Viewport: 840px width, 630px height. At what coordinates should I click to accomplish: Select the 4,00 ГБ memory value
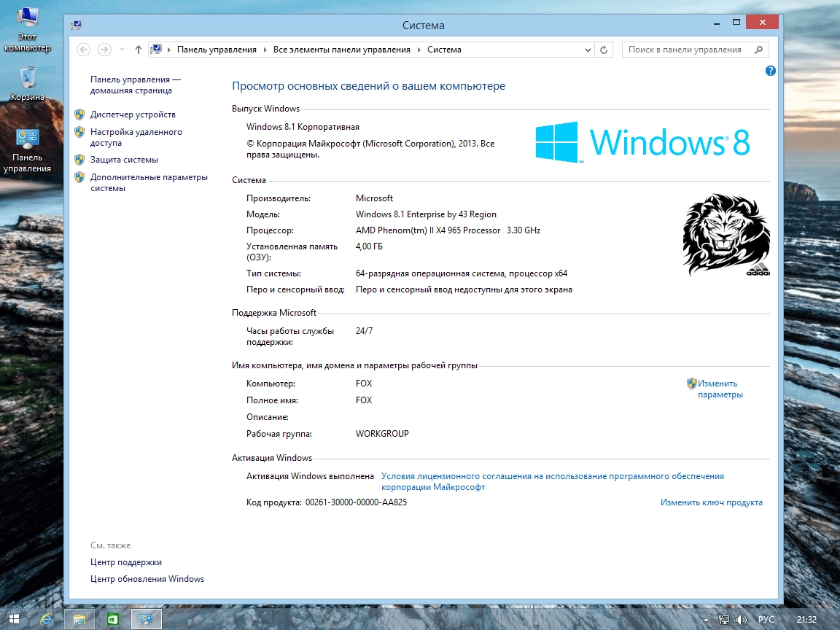coord(369,246)
